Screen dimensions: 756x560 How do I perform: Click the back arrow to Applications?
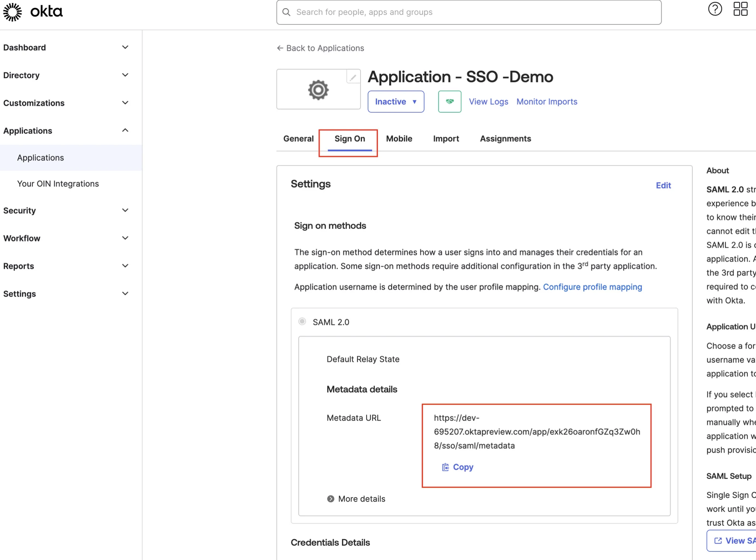(280, 48)
